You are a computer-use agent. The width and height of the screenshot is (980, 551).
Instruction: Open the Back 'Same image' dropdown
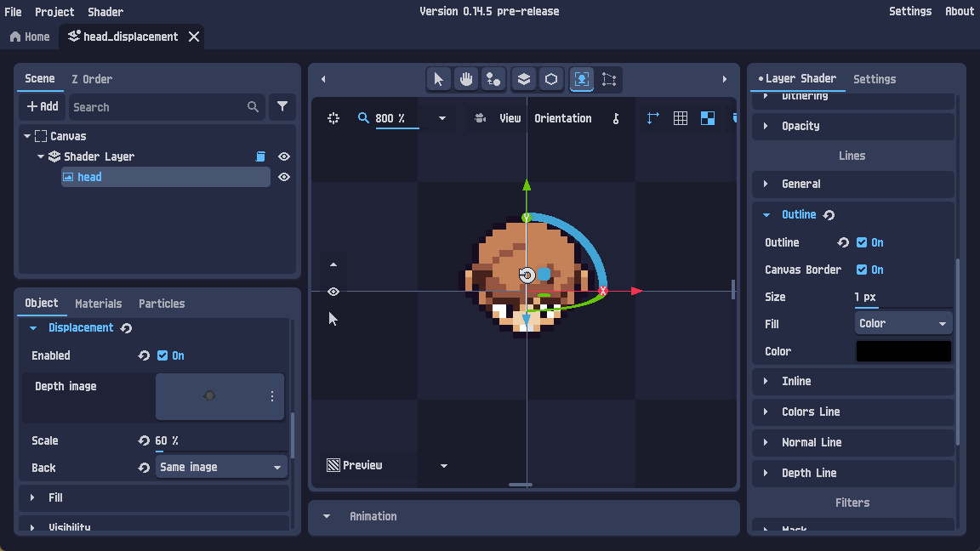221,467
